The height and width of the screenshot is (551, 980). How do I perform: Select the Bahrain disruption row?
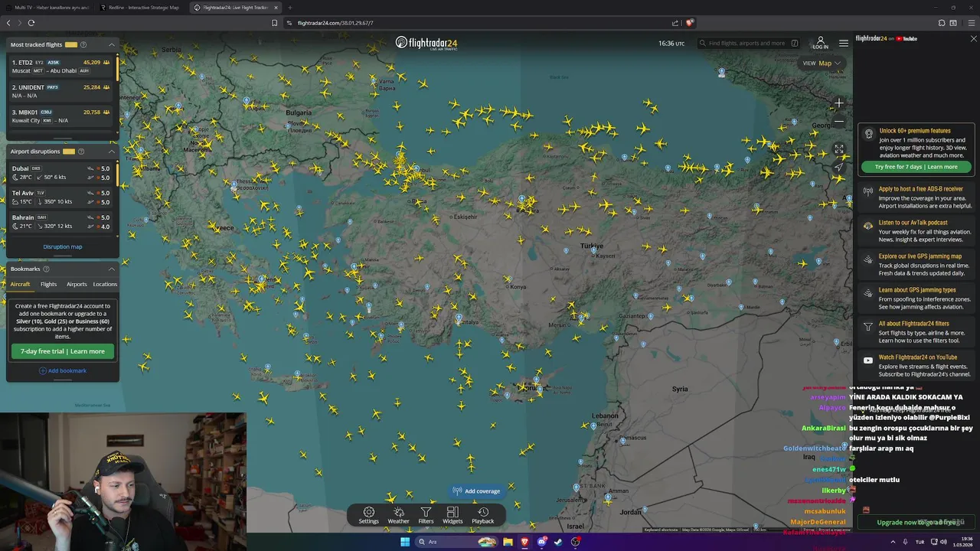coord(61,222)
